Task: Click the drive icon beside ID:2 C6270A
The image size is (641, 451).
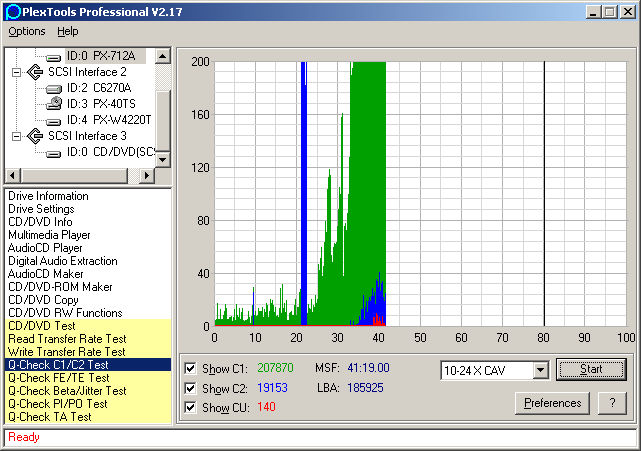Action: pyautogui.click(x=54, y=89)
